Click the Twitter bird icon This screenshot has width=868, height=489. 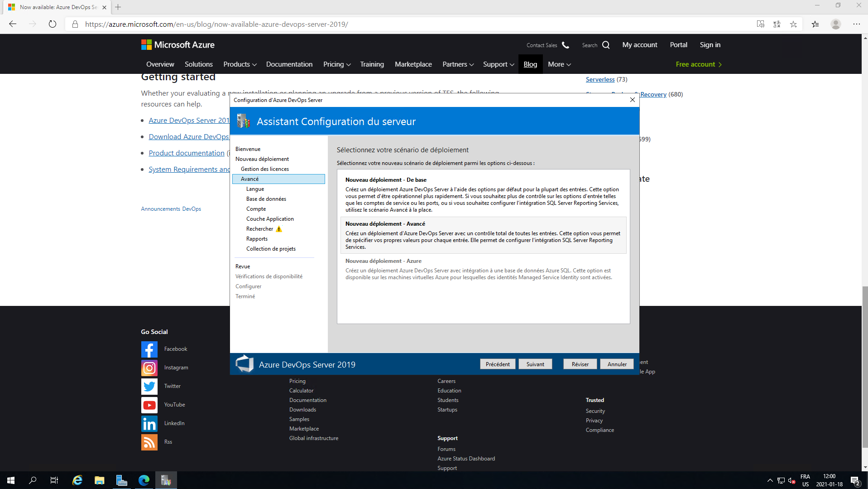[x=149, y=387]
